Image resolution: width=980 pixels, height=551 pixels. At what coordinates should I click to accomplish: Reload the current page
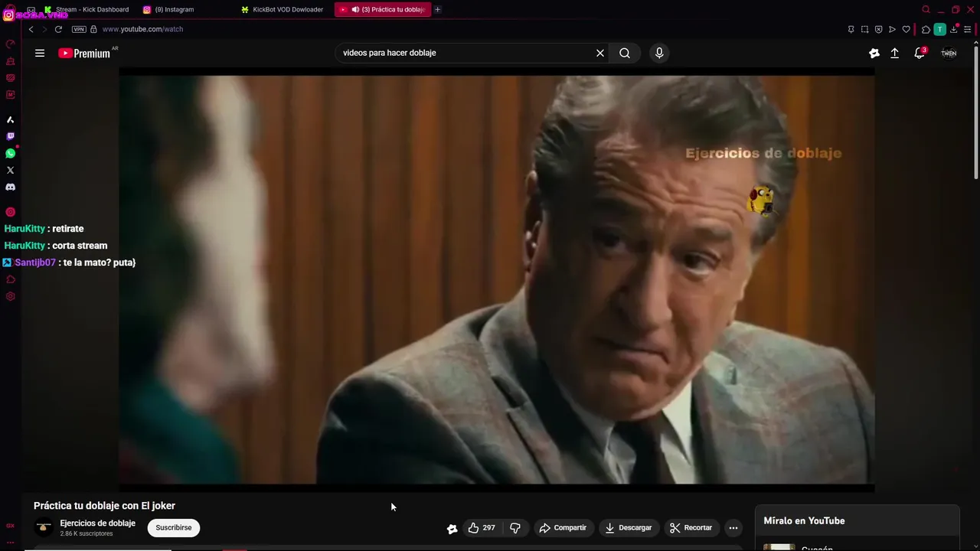[x=58, y=29]
